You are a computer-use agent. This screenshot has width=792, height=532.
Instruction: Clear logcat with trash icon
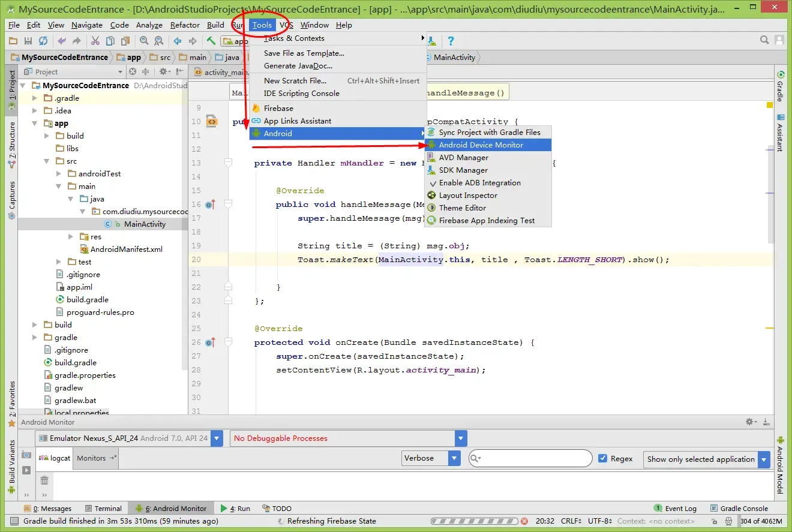44,480
